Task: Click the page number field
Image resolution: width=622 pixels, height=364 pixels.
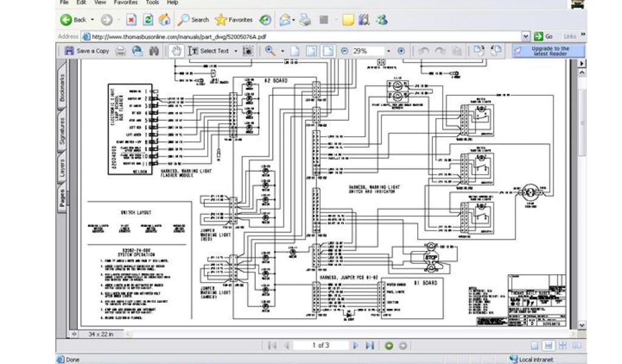Action: pyautogui.click(x=320, y=346)
